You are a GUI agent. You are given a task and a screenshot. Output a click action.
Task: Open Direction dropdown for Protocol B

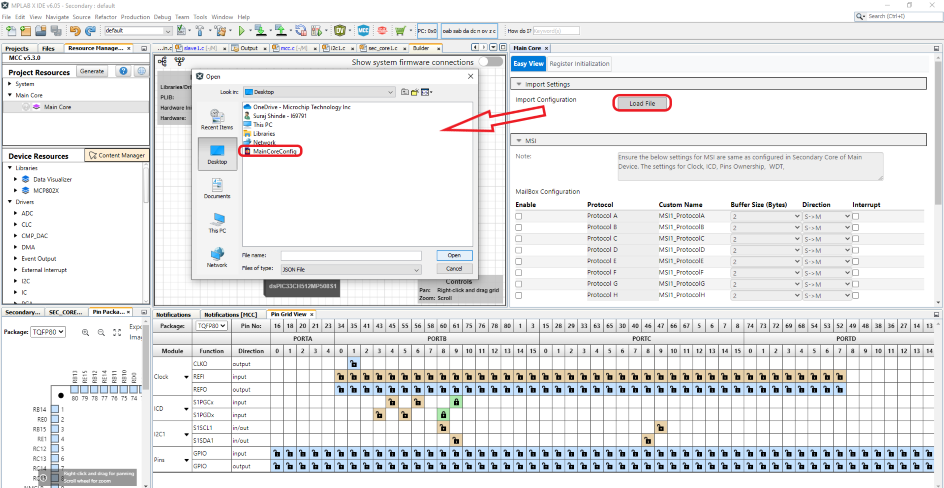827,227
